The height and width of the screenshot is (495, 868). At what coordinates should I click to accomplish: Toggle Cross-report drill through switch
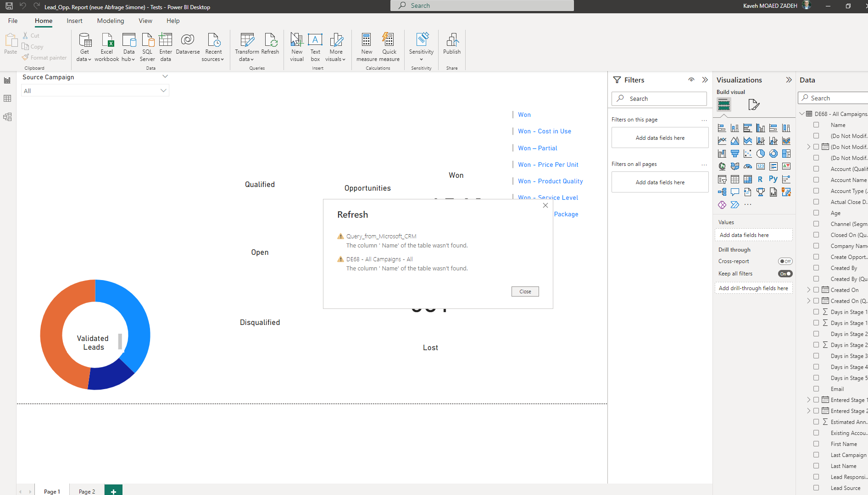[785, 261]
